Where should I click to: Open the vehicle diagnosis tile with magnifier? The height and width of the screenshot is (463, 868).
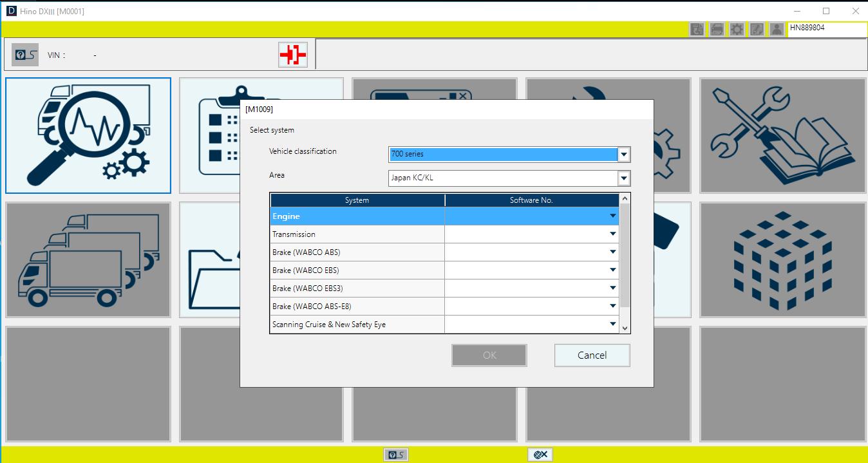[88, 136]
